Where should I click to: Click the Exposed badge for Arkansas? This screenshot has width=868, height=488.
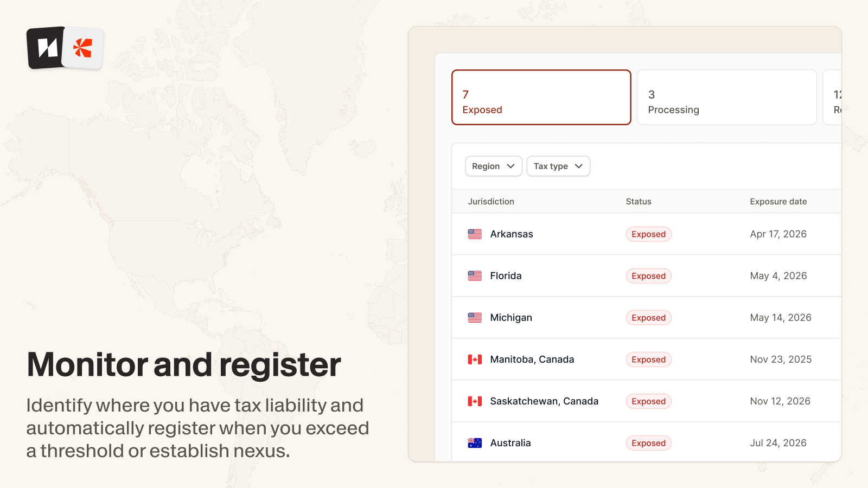[648, 234]
